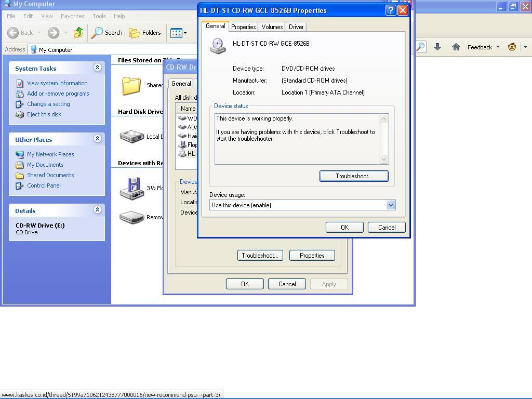
Task: Click the Name column header in disk list
Action: pos(187,109)
